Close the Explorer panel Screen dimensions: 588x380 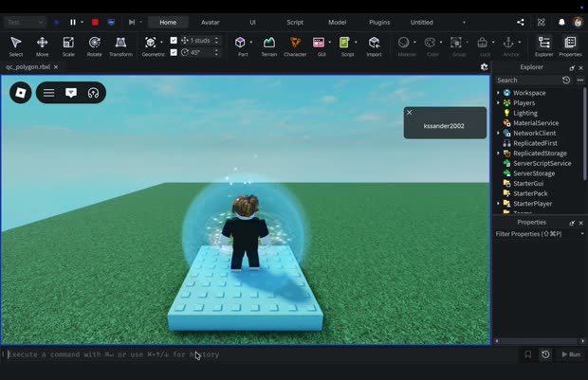(x=580, y=68)
